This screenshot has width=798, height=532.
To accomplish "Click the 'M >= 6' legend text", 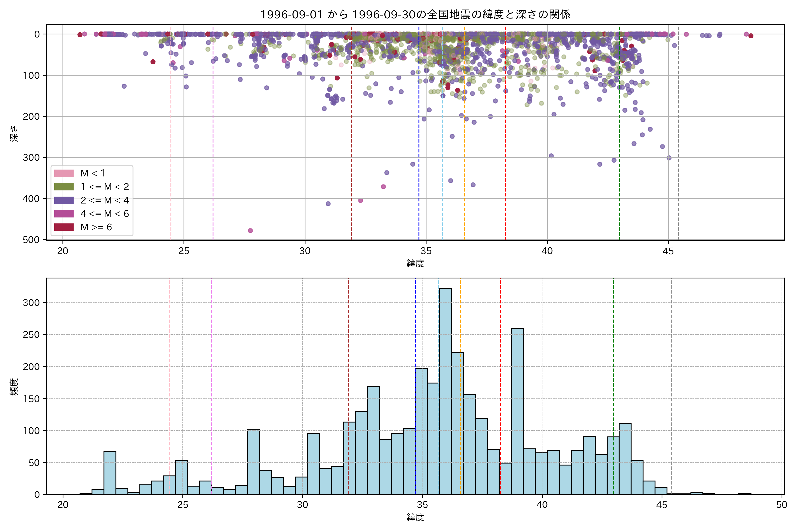I will [x=96, y=227].
